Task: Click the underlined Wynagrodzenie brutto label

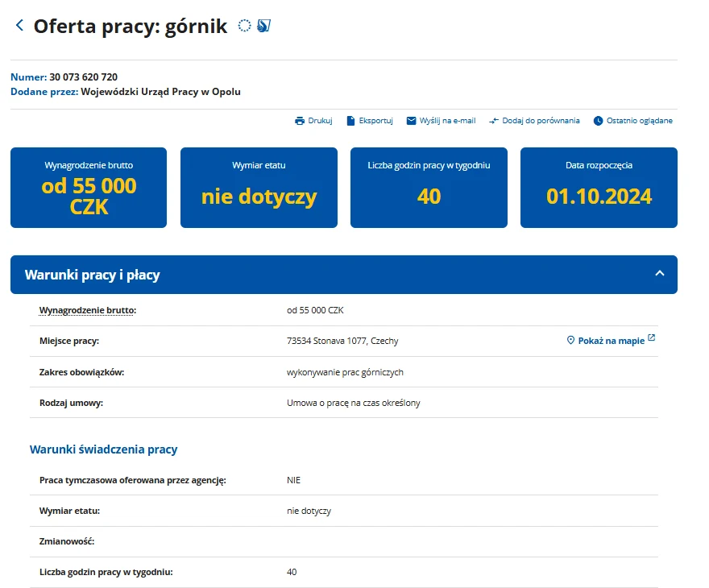Action: (90, 309)
